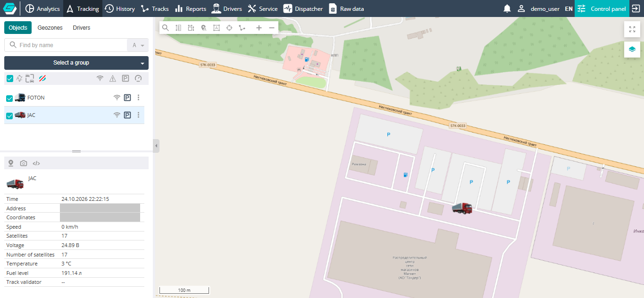Click the parking header icon
Image resolution: width=644 pixels, height=298 pixels.
tap(125, 79)
